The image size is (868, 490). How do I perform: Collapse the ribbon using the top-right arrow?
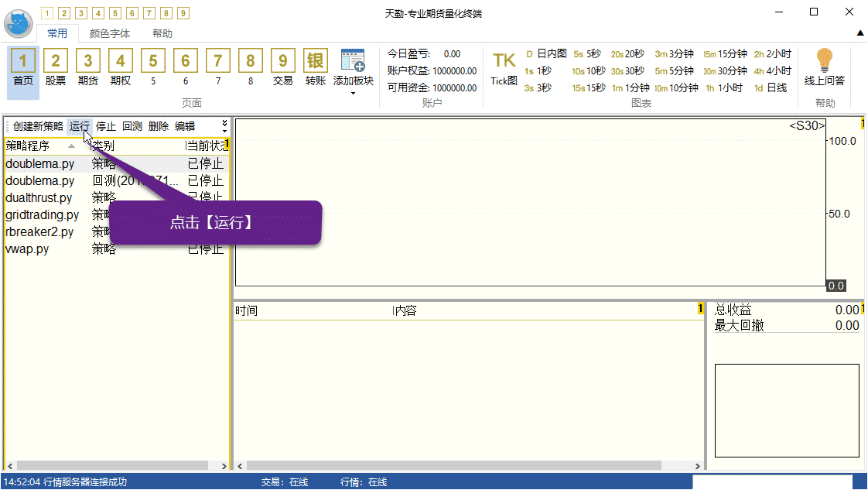(859, 33)
